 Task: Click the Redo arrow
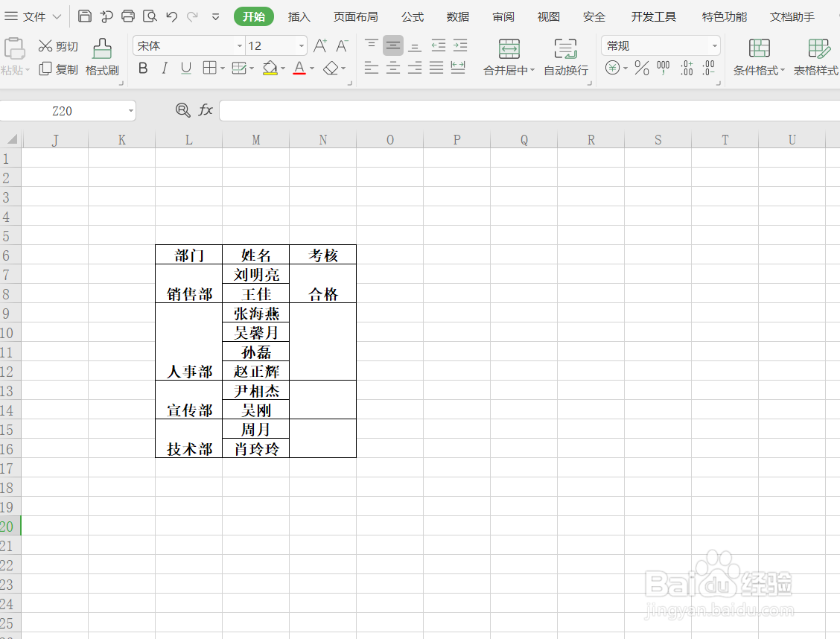192,16
